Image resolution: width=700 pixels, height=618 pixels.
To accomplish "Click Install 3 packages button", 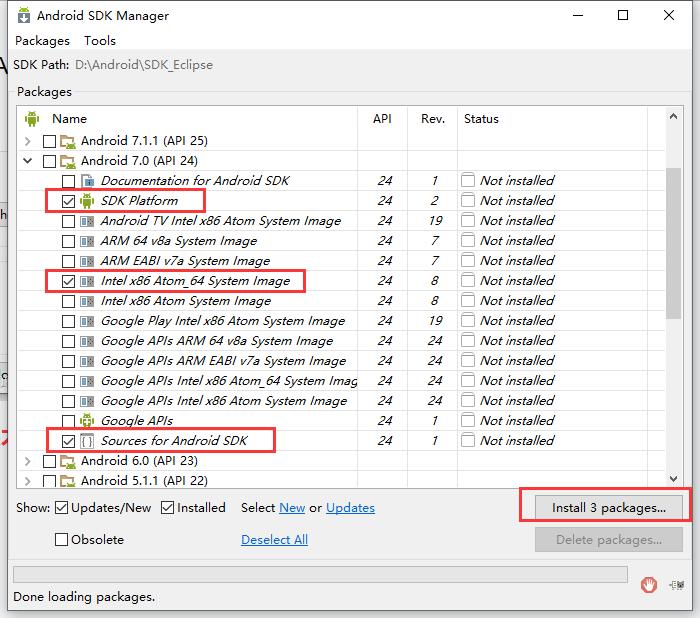I will pyautogui.click(x=609, y=508).
